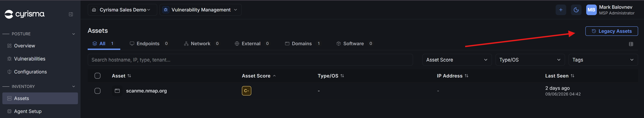
Task: Toggle dark mode moon icon
Action: click(576, 10)
